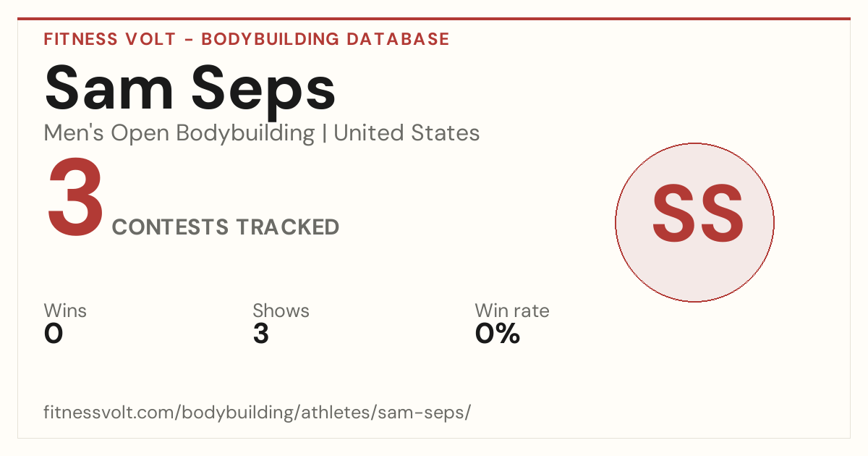Viewport: 868px width, 456px height.
Task: Click the United States country text
Action: [407, 133]
